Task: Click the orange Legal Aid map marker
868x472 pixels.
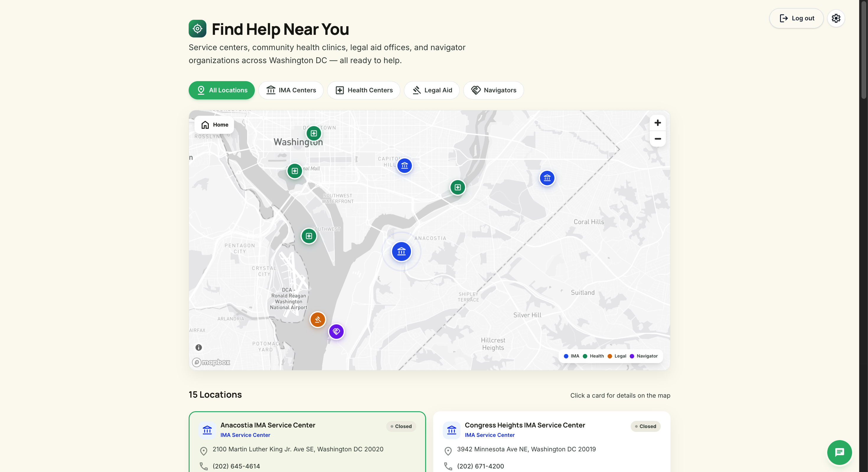Action: [x=317, y=319]
